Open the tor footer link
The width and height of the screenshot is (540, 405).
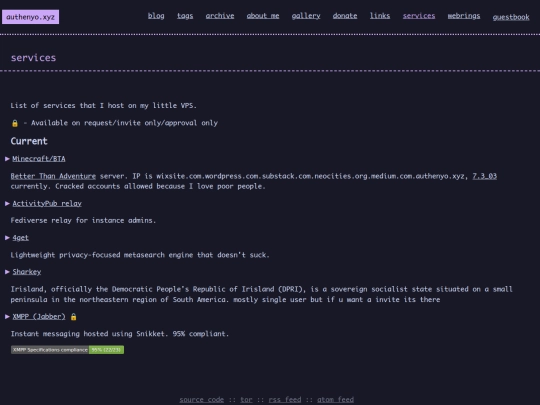coord(246,399)
